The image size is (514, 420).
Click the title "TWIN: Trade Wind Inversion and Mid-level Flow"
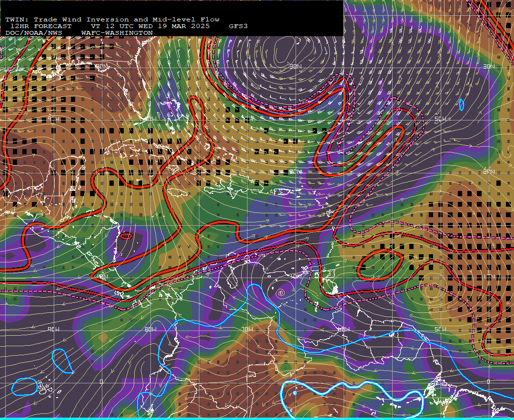(x=112, y=20)
